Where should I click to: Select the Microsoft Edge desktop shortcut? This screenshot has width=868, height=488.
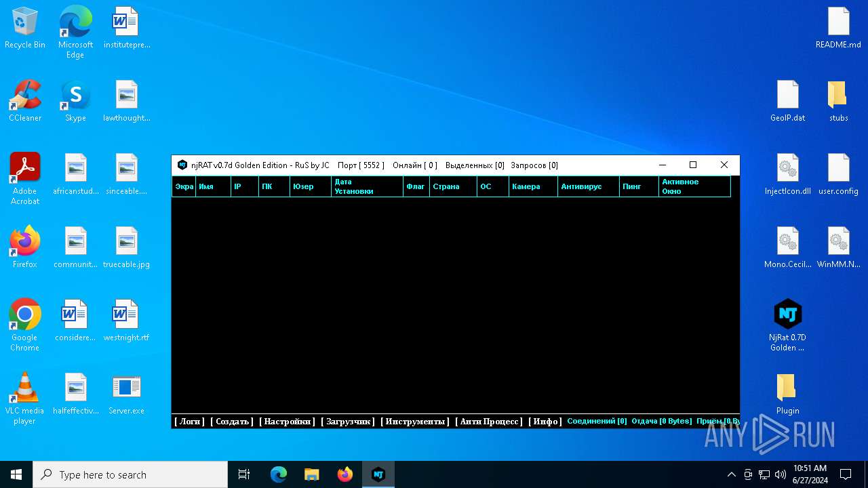[75, 33]
